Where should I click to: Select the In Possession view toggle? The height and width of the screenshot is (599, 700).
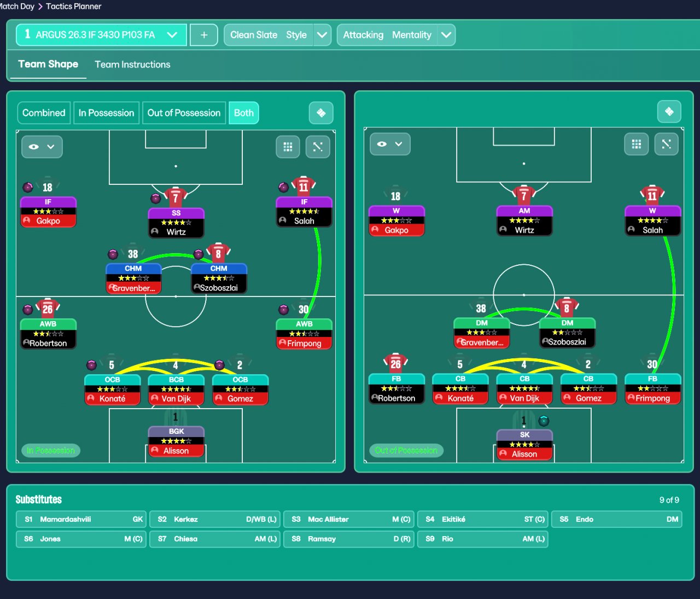(x=106, y=113)
